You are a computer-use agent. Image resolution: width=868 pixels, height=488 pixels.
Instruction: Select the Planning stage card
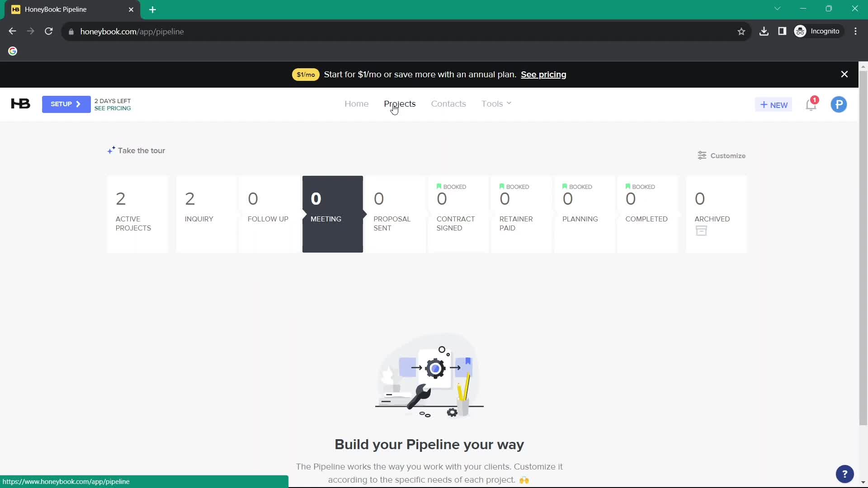pyautogui.click(x=584, y=214)
